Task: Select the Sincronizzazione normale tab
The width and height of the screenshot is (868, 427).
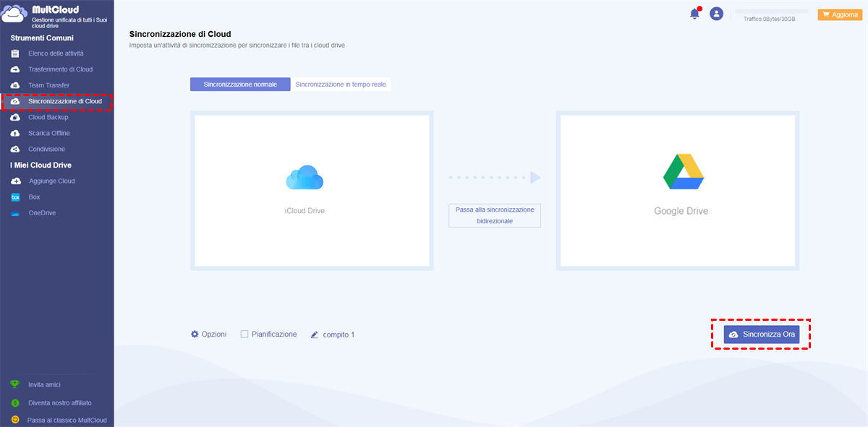Action: click(240, 85)
